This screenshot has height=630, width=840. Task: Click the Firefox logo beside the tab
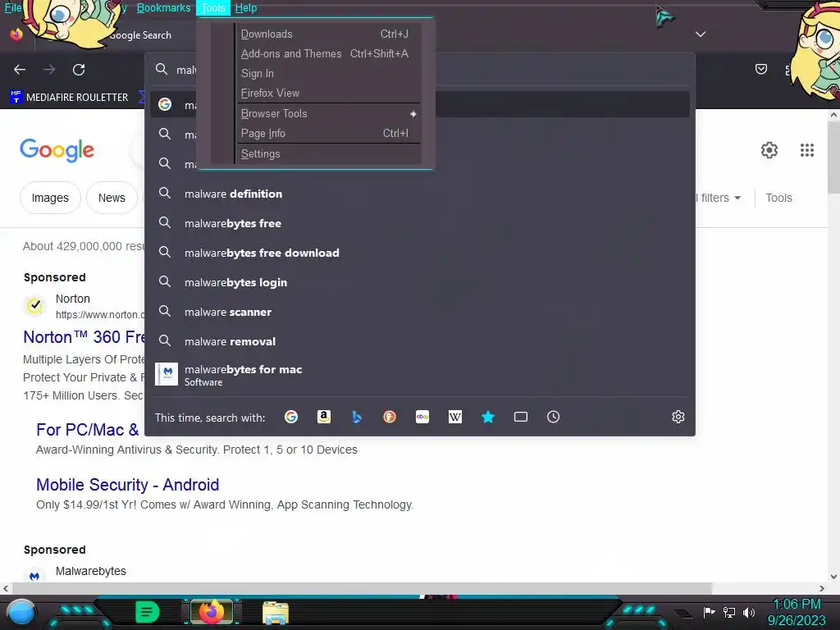coord(16,34)
